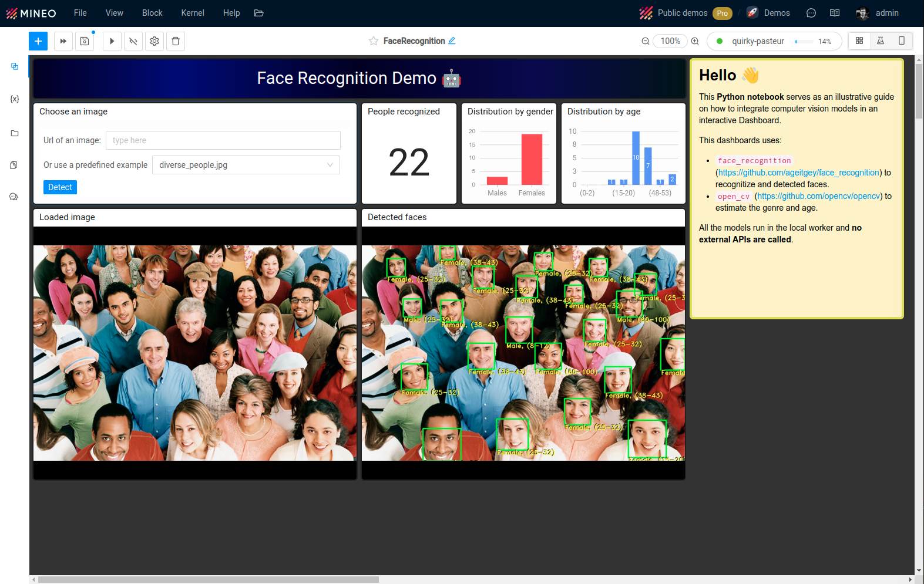Expand the diverse_people.jpg example dropdown

246,165
